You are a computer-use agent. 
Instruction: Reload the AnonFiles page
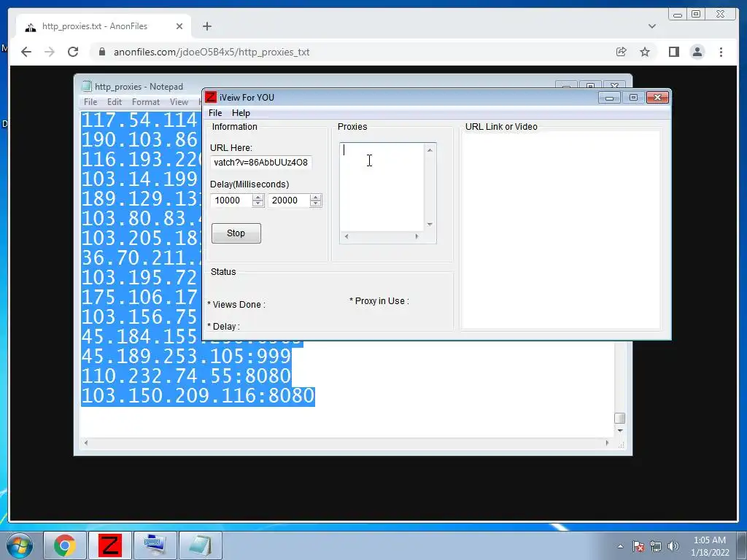(x=73, y=52)
